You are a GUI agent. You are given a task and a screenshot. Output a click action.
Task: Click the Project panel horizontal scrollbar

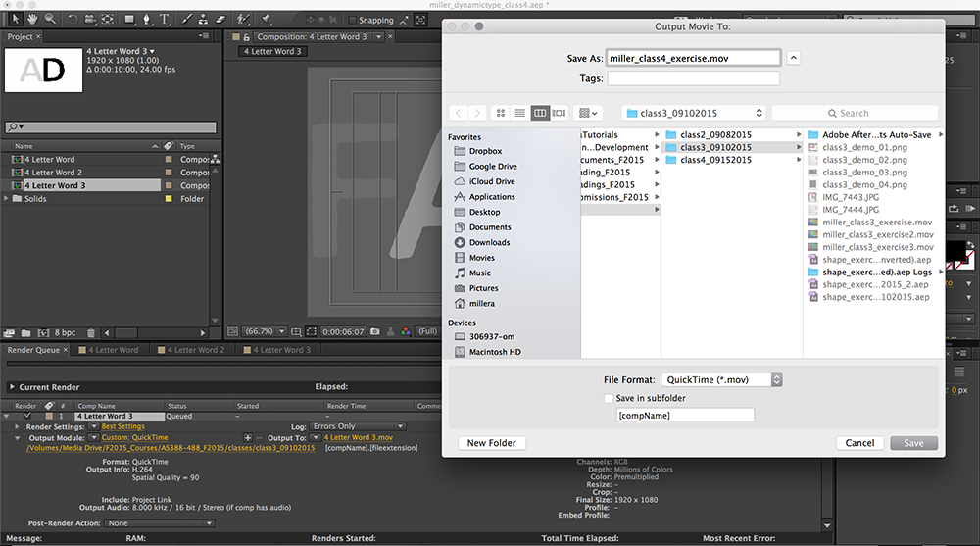(155, 332)
